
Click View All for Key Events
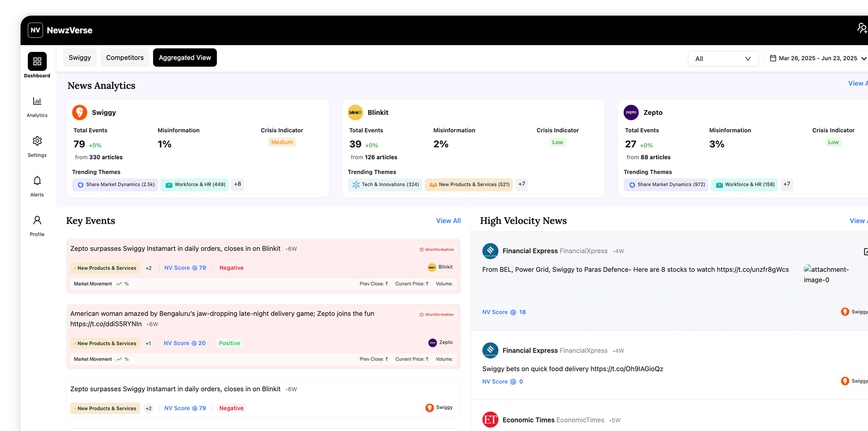(448, 221)
